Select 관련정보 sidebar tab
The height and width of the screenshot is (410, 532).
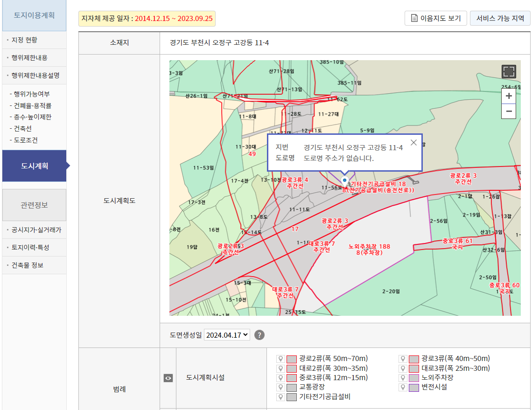coord(34,205)
